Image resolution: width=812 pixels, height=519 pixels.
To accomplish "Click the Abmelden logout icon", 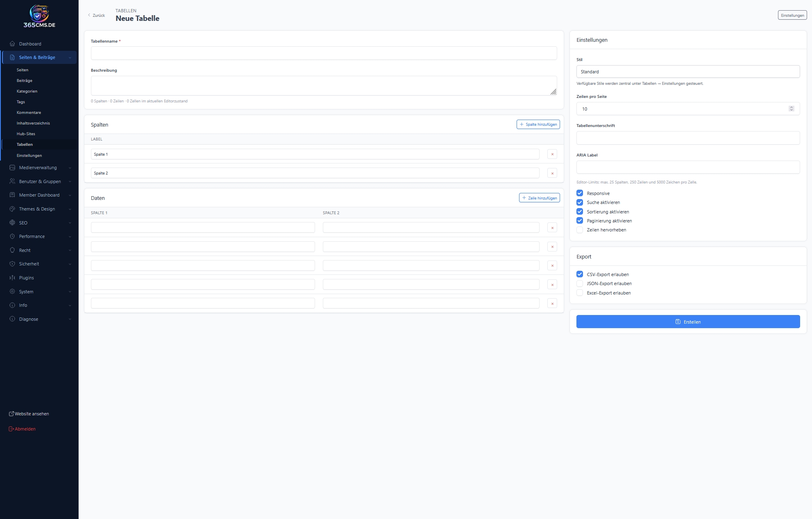I will [11, 429].
